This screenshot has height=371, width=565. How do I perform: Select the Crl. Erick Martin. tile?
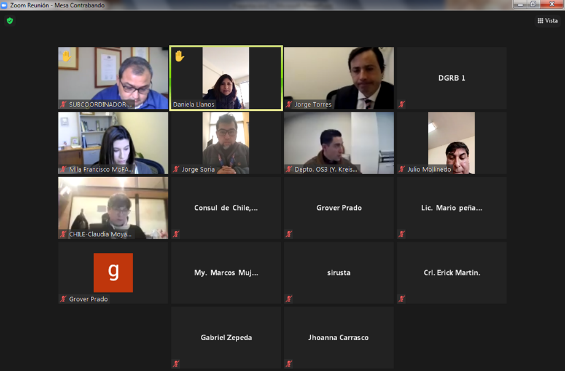point(451,273)
